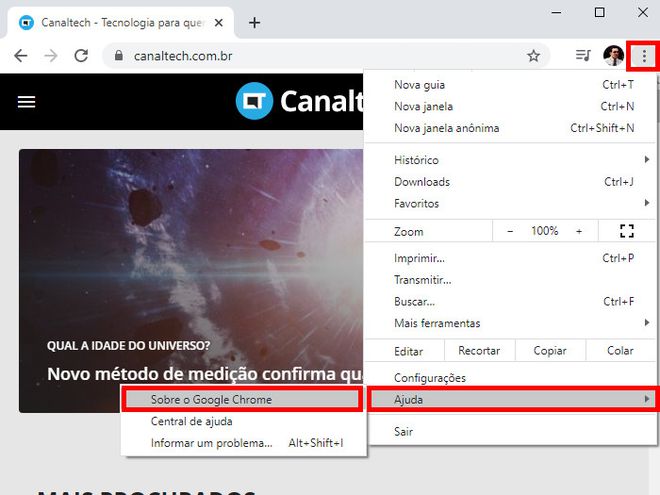This screenshot has height=495, width=660.
Task: Reload the page with the refresh icon
Action: pyautogui.click(x=81, y=56)
